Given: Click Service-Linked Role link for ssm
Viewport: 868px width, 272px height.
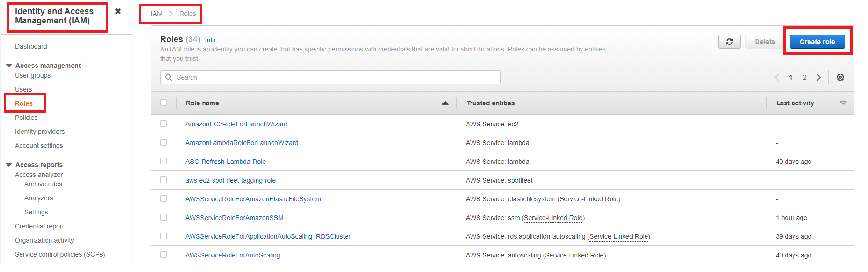Looking at the screenshot, I should coord(553,218).
